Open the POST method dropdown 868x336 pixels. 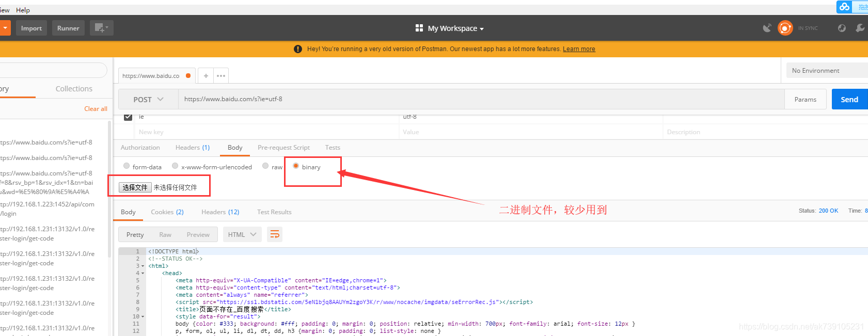[148, 99]
